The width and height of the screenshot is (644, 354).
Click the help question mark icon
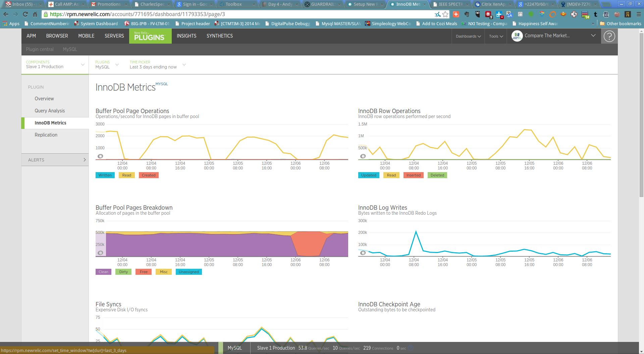[x=609, y=36]
